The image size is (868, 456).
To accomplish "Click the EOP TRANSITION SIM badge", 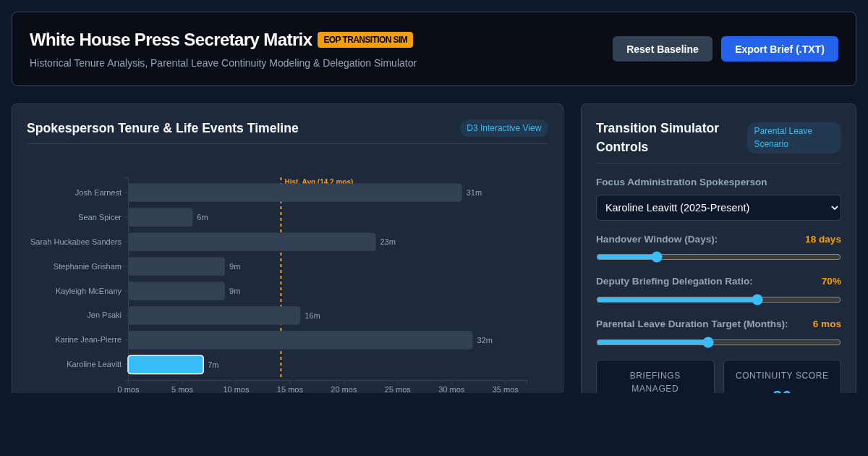I will pyautogui.click(x=365, y=40).
